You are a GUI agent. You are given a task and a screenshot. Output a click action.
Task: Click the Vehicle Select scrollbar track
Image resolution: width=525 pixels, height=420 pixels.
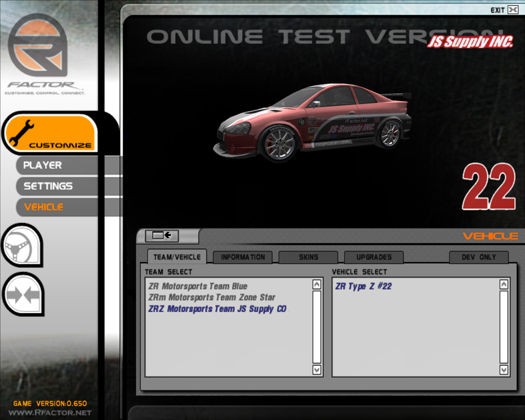(x=504, y=327)
